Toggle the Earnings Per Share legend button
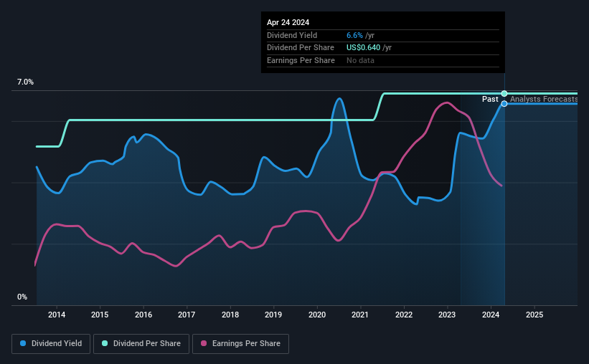 coord(240,344)
